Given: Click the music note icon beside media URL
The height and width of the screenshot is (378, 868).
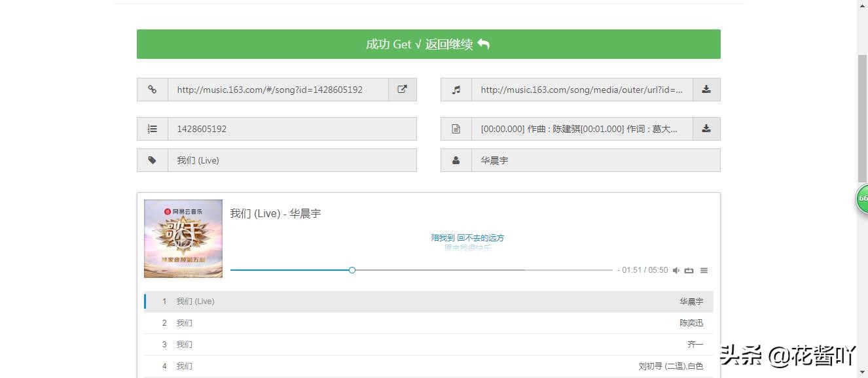Looking at the screenshot, I should click(x=456, y=90).
